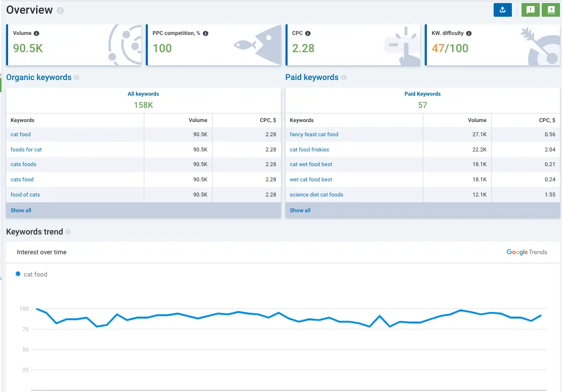Click the paid keywords count 57
Viewport: 562px width, 392px height.
423,105
